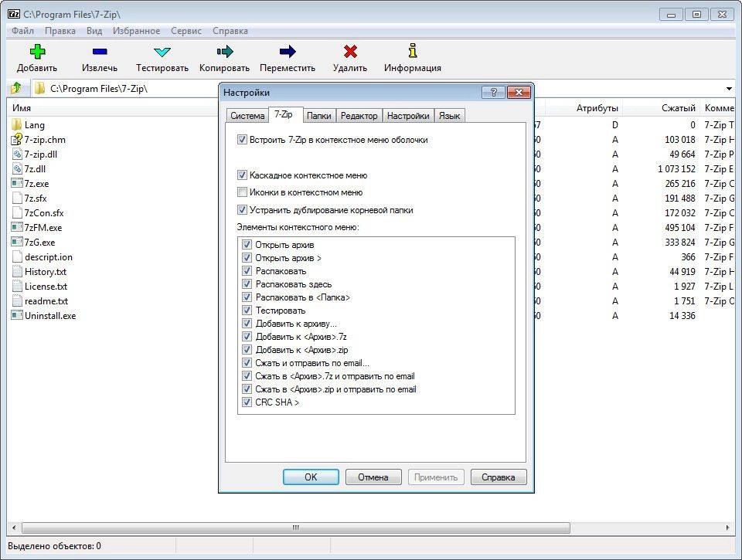Click the 7zFM.exe file icon
This screenshot has width=742, height=560.
[x=17, y=227]
